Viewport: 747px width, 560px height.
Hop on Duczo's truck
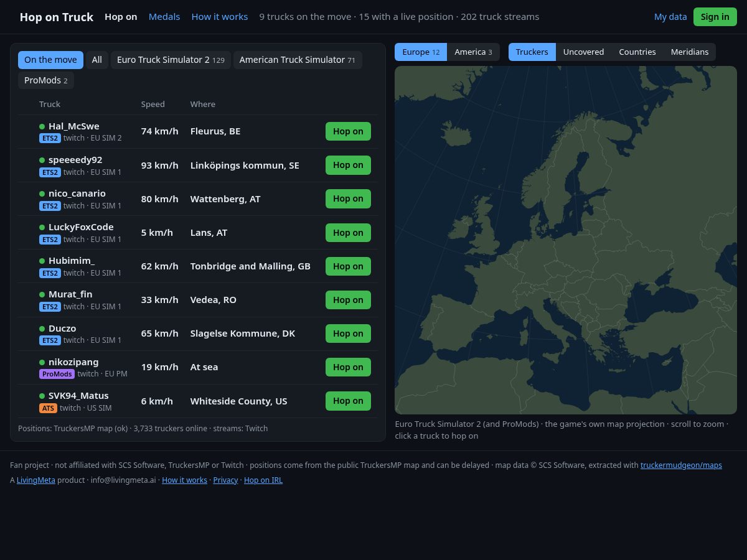348,334
